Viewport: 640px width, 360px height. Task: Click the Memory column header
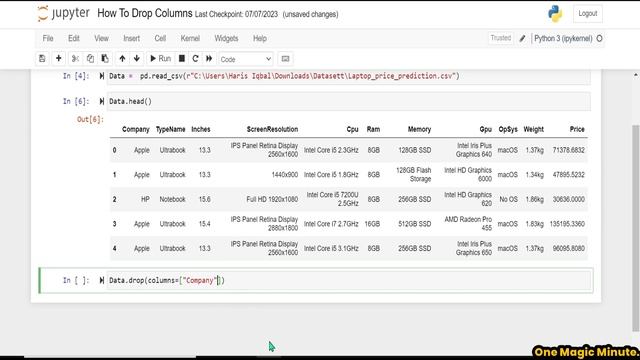coord(419,129)
